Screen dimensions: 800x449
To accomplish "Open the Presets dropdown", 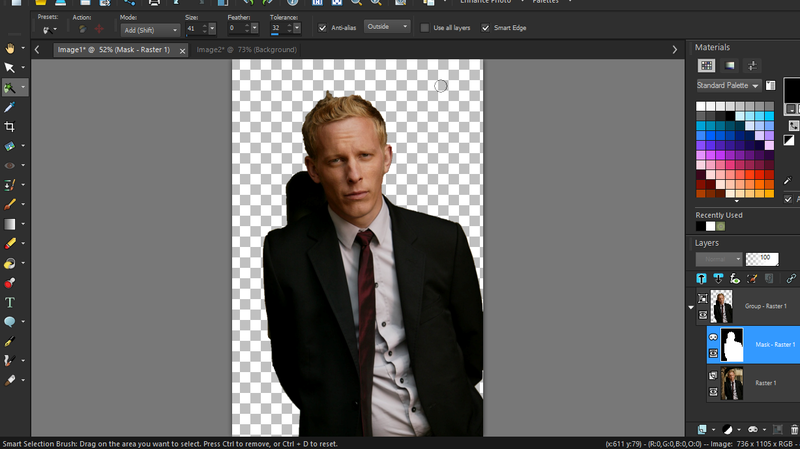I will (x=49, y=30).
